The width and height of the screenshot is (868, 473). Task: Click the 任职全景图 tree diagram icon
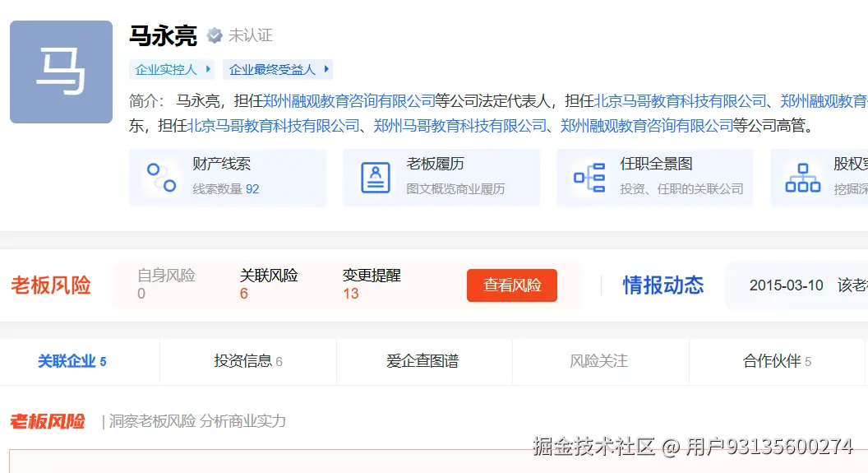click(x=589, y=177)
